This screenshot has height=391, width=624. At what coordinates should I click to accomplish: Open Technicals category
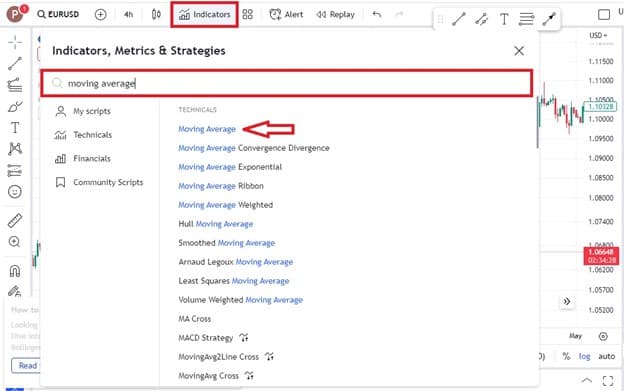(x=83, y=135)
